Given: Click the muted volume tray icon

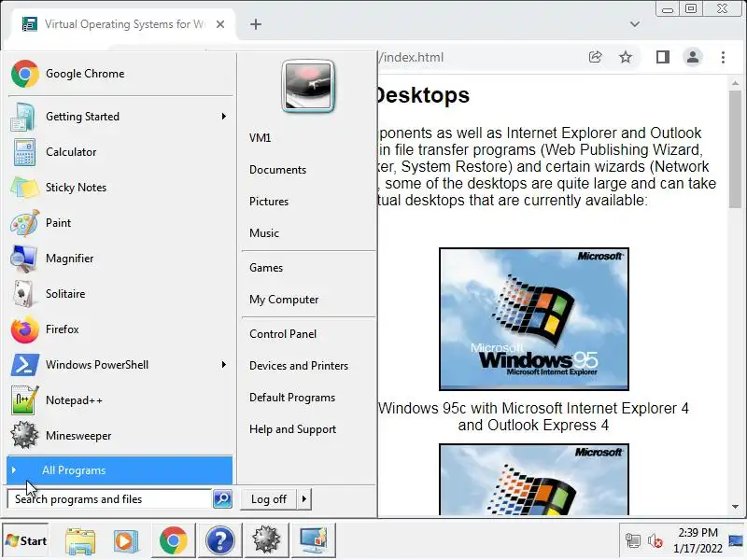Looking at the screenshot, I should 655,541.
